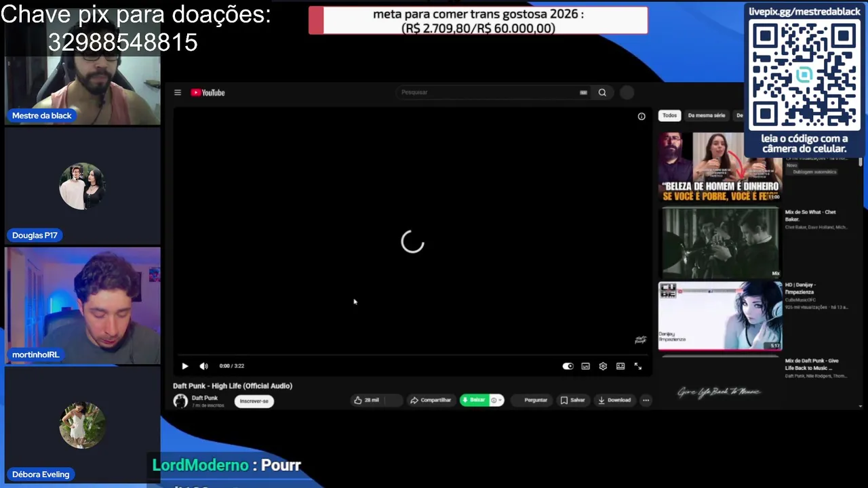Play the Daft Punk video
Viewport: 868px width, 488px height.
(185, 366)
